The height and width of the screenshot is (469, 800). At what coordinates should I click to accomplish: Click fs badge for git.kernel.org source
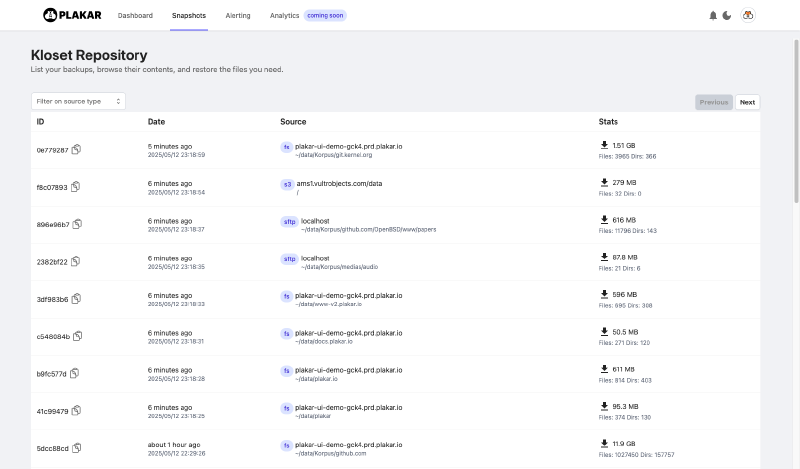(x=286, y=147)
